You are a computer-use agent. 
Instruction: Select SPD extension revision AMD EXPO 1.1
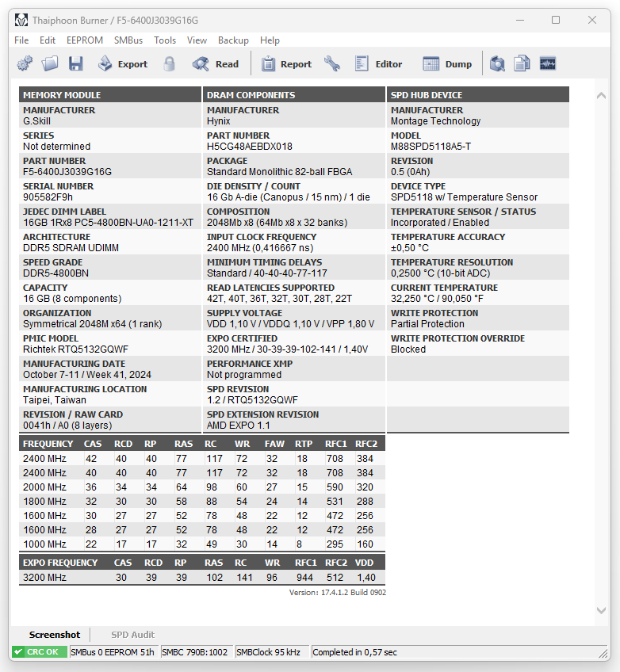[x=239, y=425]
